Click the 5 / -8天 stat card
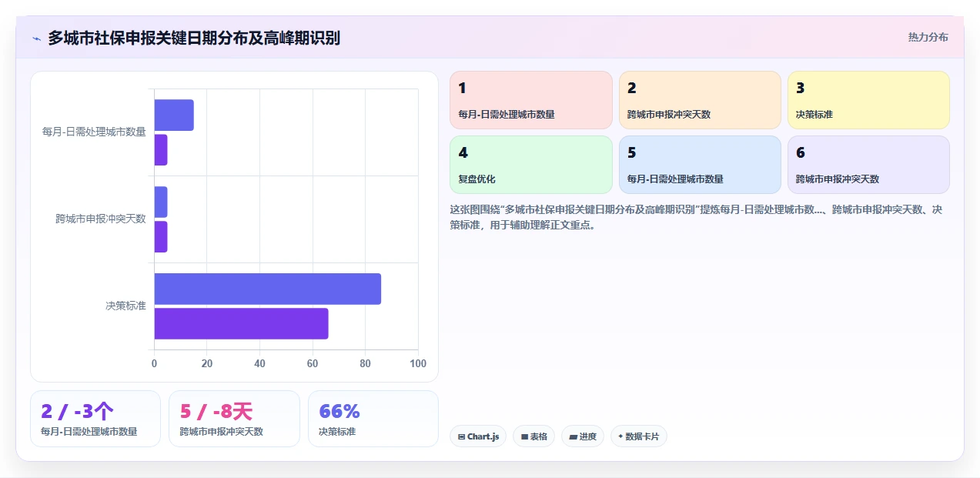The height and width of the screenshot is (478, 980). click(234, 419)
